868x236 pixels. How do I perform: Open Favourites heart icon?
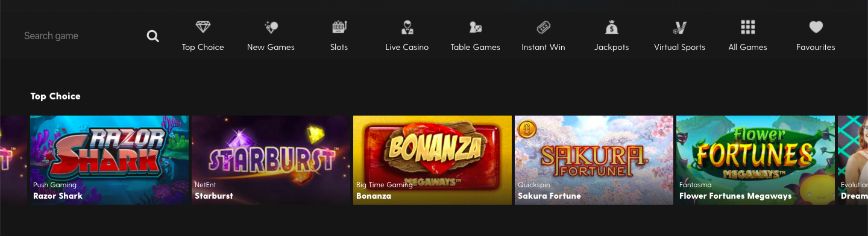[x=816, y=27]
